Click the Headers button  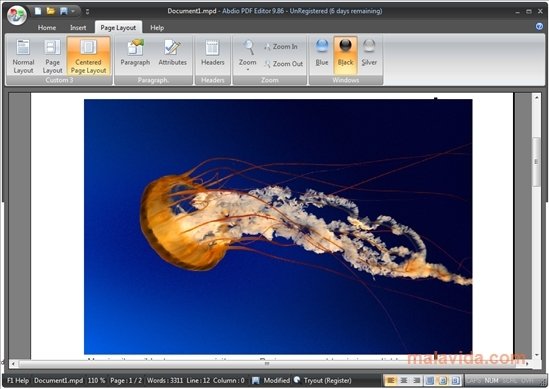[213, 53]
